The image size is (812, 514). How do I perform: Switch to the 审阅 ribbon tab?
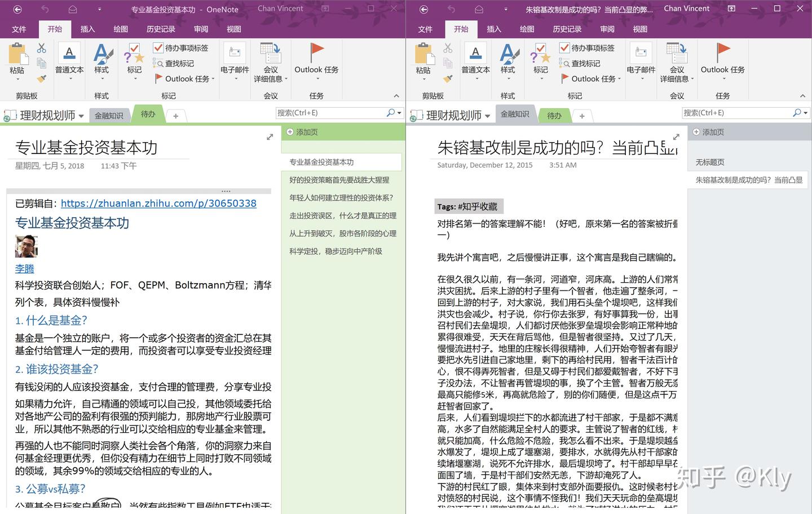200,29
